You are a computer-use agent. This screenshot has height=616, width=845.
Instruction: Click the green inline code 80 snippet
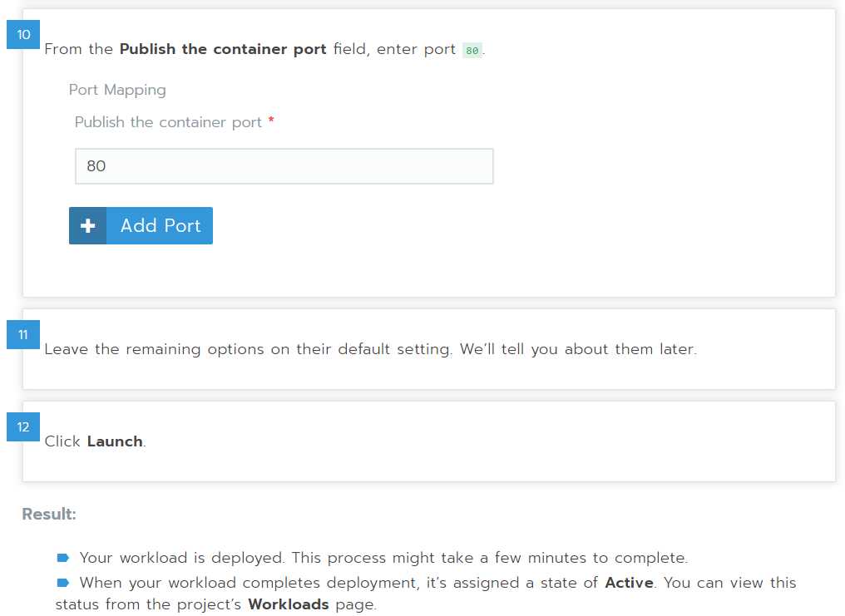(x=472, y=50)
